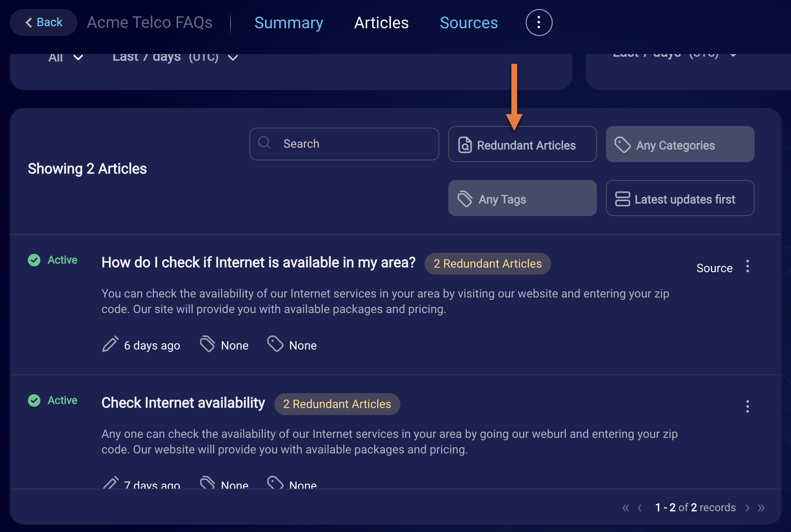Expand the Any Tags dropdown
Image resolution: width=791 pixels, height=532 pixels.
(522, 198)
